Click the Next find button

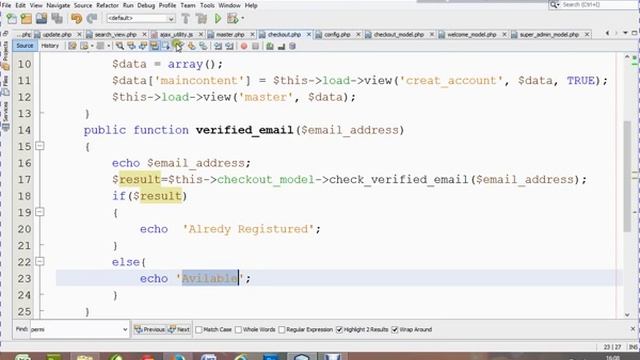(x=179, y=329)
